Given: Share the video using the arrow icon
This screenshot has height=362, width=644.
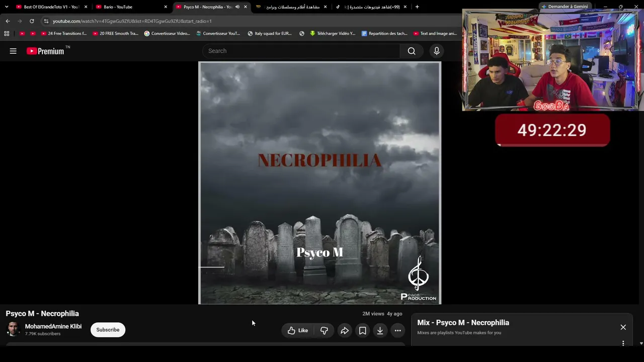Looking at the screenshot, I should pyautogui.click(x=345, y=330).
